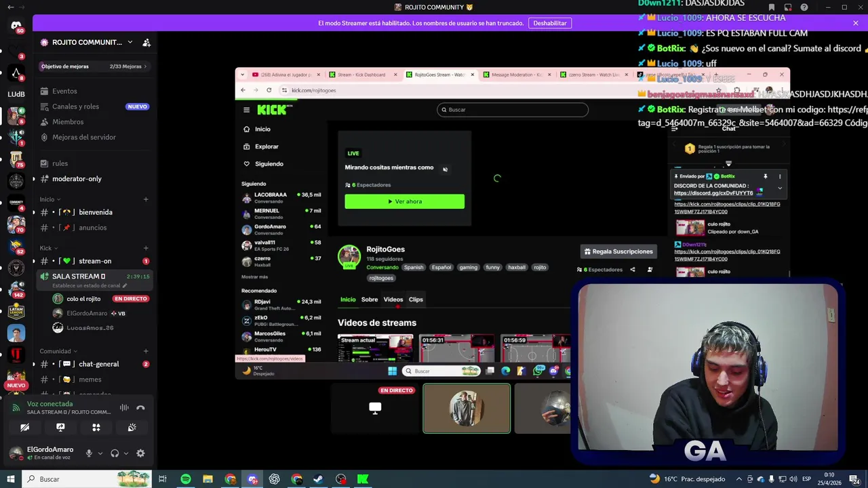This screenshot has width=868, height=488.
Task: Open the LUdB server in sidebar
Action: pyautogui.click(x=16, y=94)
